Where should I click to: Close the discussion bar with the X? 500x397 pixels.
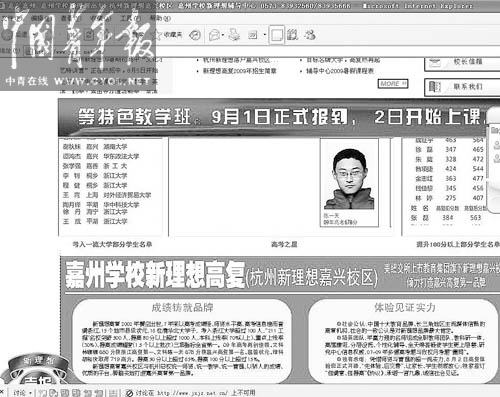click(x=2, y=393)
